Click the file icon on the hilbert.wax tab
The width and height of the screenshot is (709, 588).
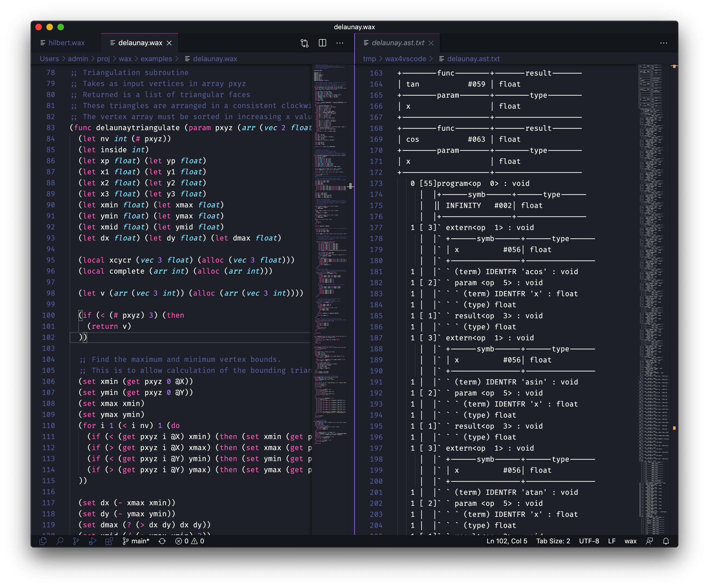[x=42, y=43]
